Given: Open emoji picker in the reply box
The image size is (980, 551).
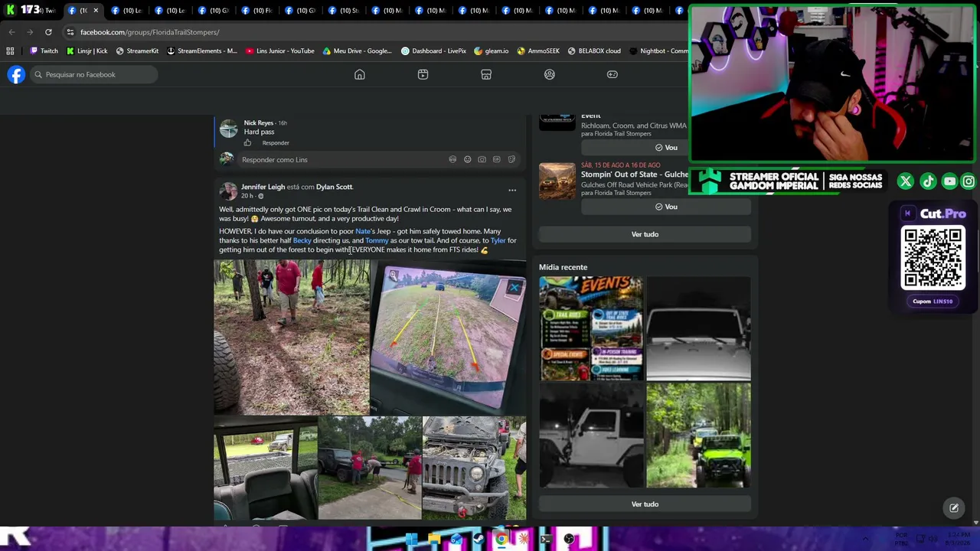Looking at the screenshot, I should (x=467, y=160).
